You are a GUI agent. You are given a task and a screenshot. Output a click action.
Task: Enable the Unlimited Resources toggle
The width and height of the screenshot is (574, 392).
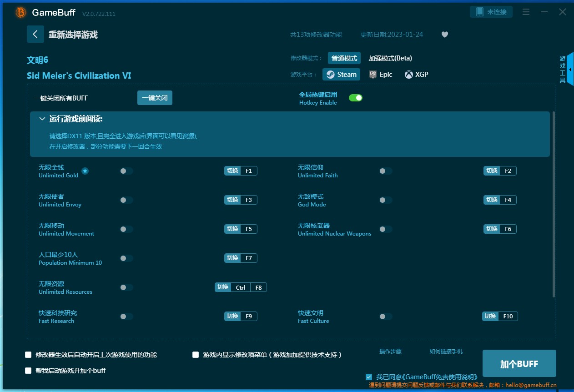click(126, 287)
